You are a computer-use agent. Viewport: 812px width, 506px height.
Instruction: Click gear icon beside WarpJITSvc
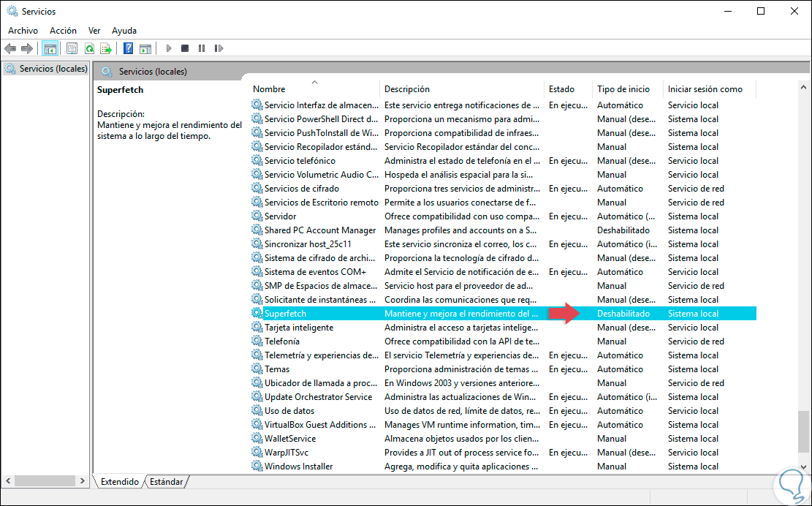pyautogui.click(x=257, y=452)
